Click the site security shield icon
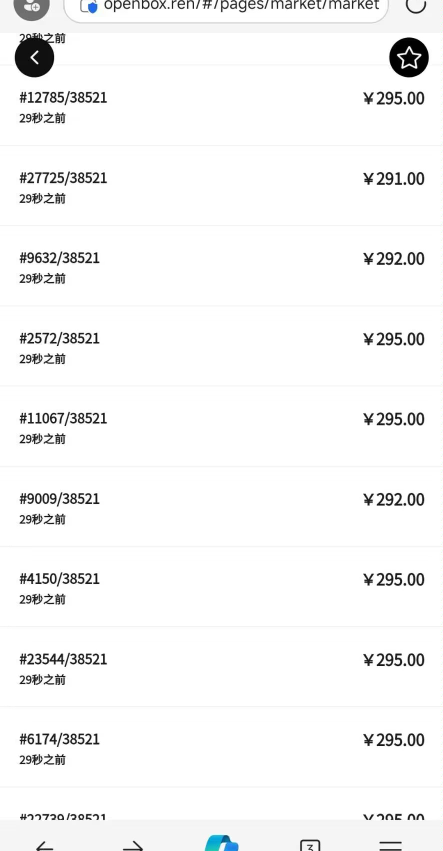The image size is (443, 851). (89, 7)
